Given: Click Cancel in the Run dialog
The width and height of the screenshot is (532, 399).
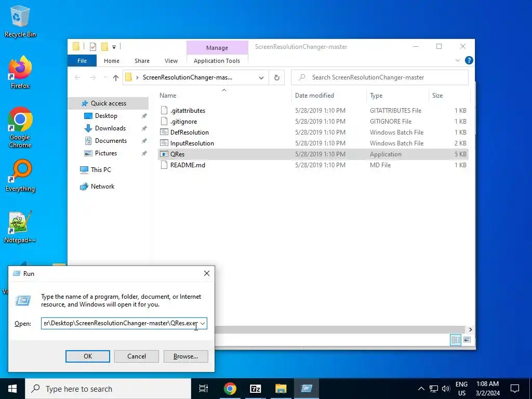Looking at the screenshot, I should tap(137, 356).
